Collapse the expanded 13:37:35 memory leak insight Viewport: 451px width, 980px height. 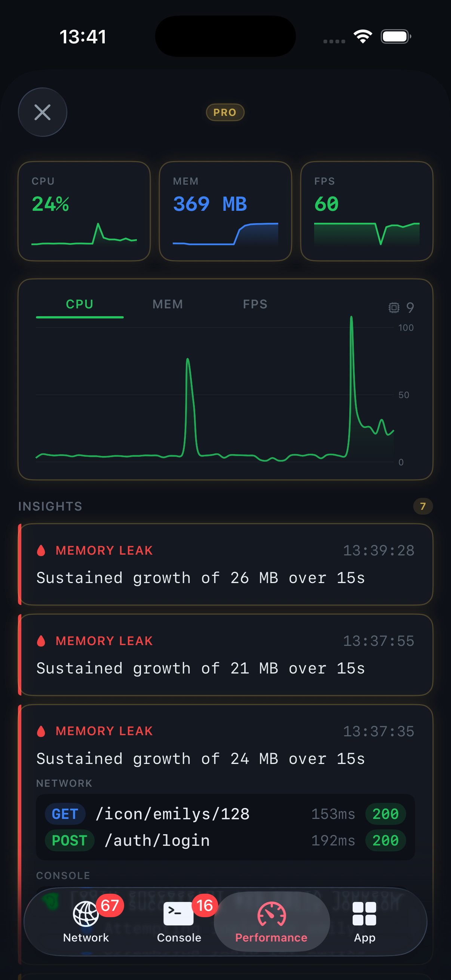pyautogui.click(x=225, y=744)
